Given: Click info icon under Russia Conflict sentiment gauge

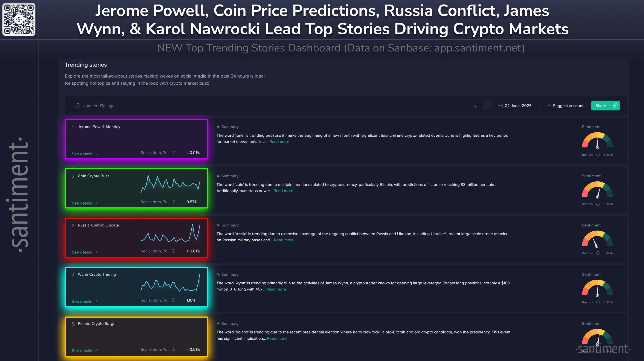Looking at the screenshot, I should 598,253.
